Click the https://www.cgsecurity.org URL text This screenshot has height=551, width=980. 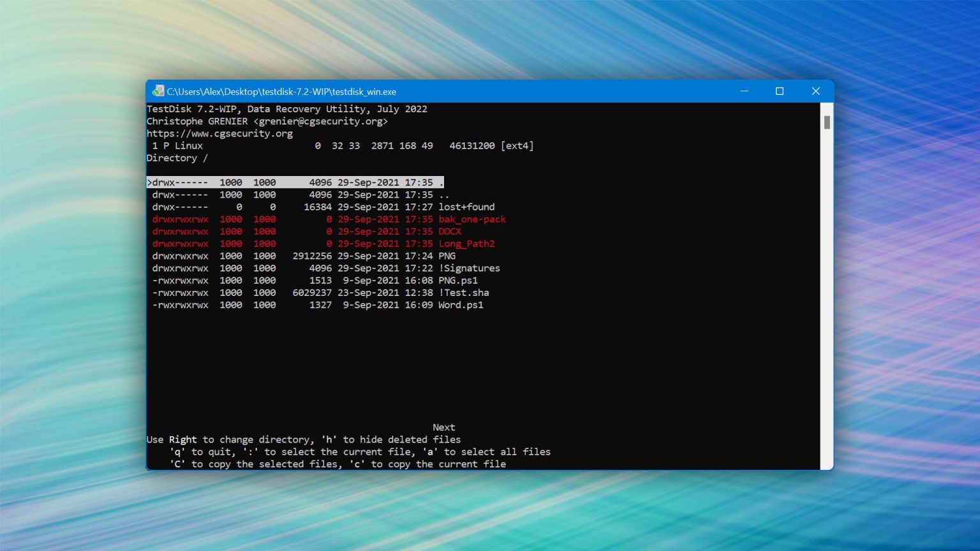[x=219, y=134]
